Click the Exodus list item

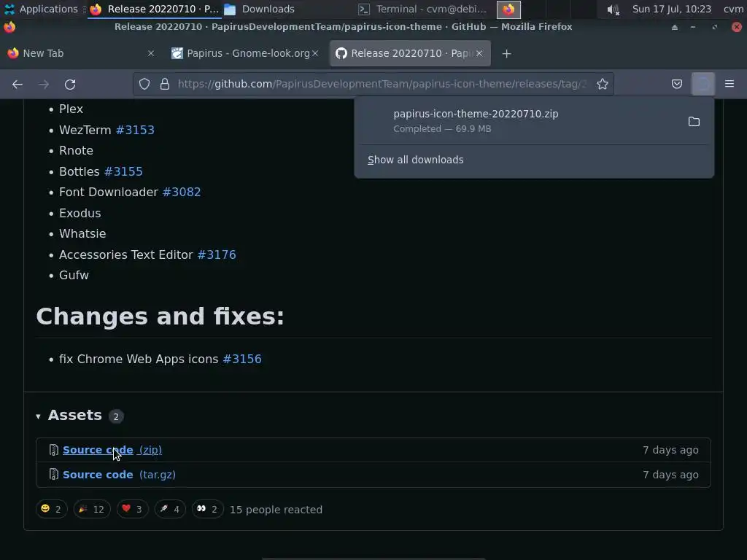point(80,214)
